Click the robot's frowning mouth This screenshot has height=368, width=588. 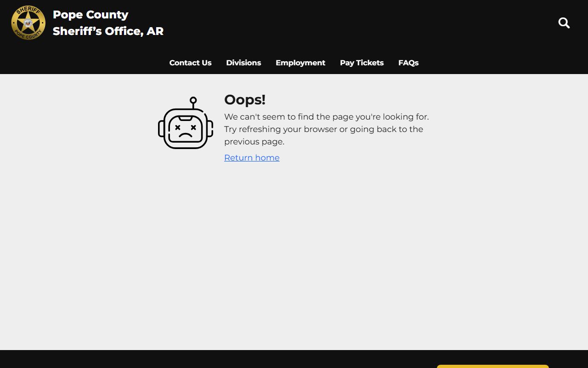coord(185,135)
